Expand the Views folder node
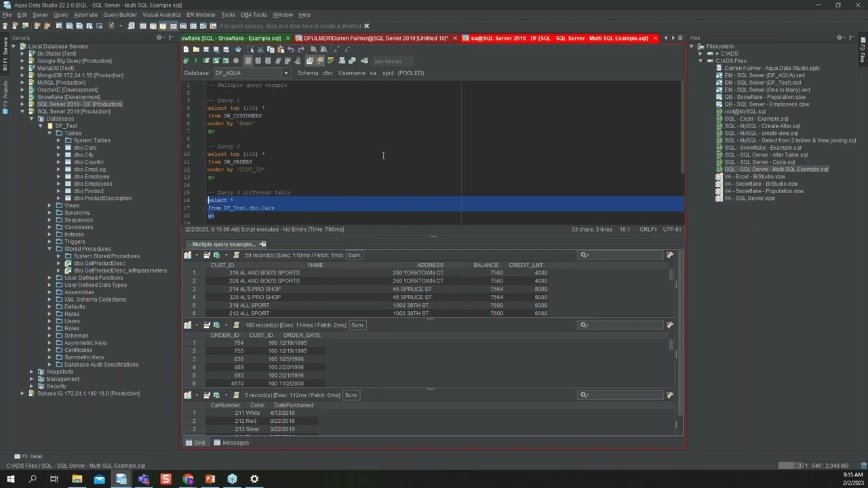Viewport: 868px width, 488px height. click(x=50, y=205)
